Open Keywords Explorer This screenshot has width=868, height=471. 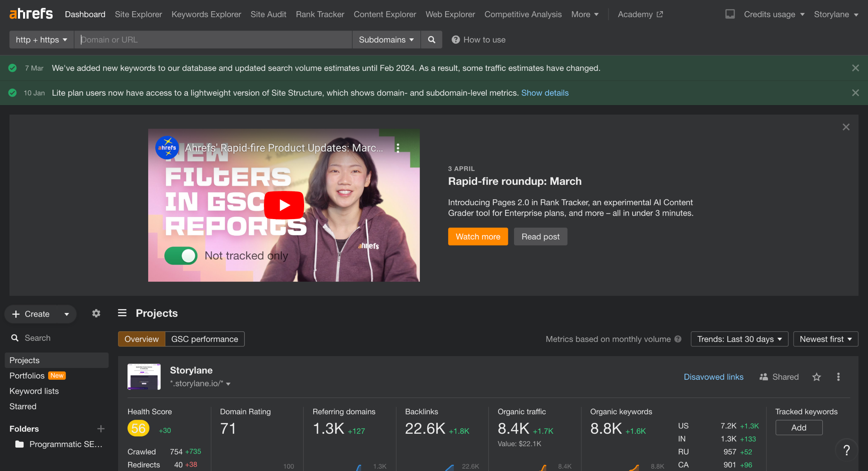tap(206, 14)
